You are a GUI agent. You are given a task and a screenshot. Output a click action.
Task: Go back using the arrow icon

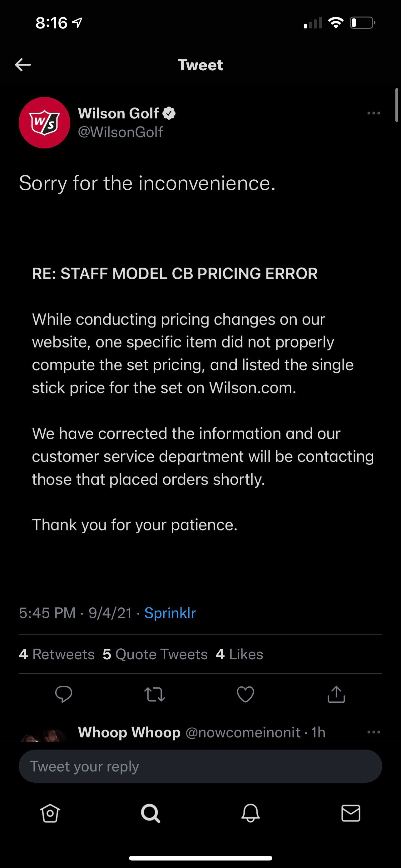click(x=23, y=65)
